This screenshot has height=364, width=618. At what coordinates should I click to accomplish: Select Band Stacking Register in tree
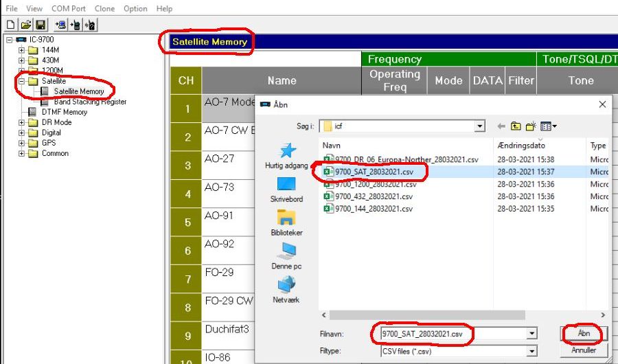click(x=90, y=102)
